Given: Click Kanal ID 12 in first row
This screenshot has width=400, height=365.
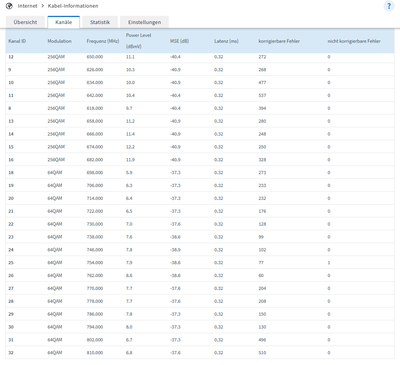Looking at the screenshot, I should pyautogui.click(x=11, y=57).
